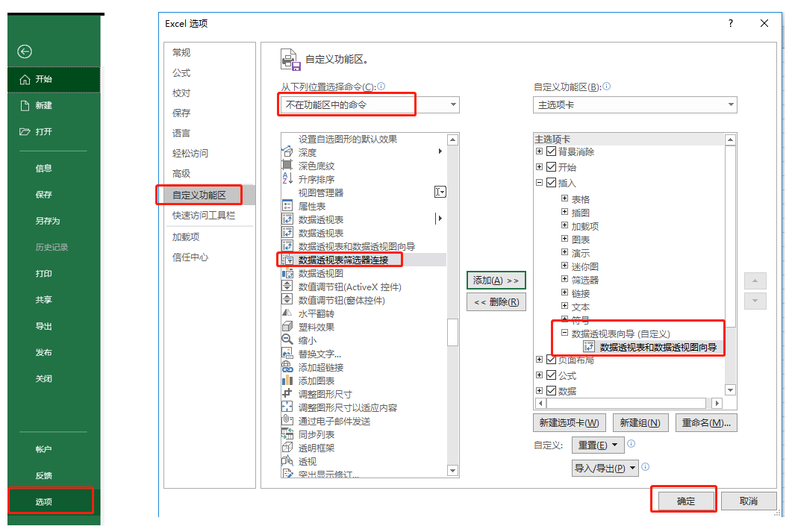Image resolution: width=789 pixels, height=532 pixels.
Task: Click the 新建组(N) button
Action: click(x=640, y=423)
